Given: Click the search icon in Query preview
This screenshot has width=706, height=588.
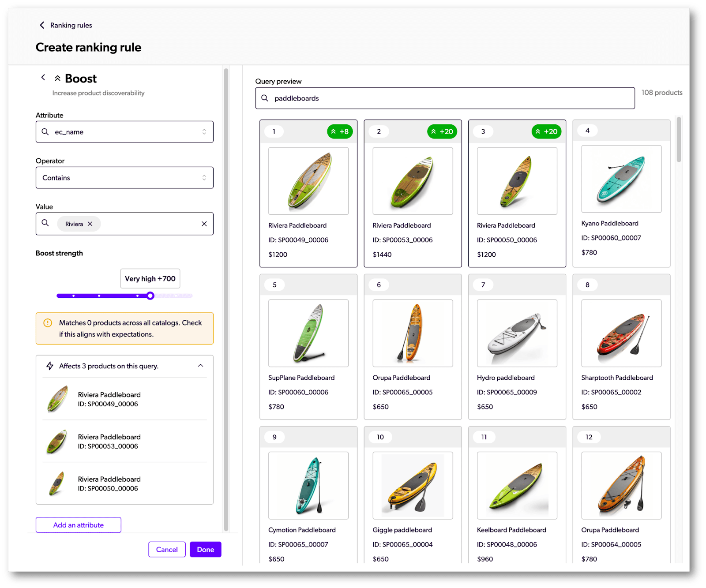Looking at the screenshot, I should pos(265,98).
